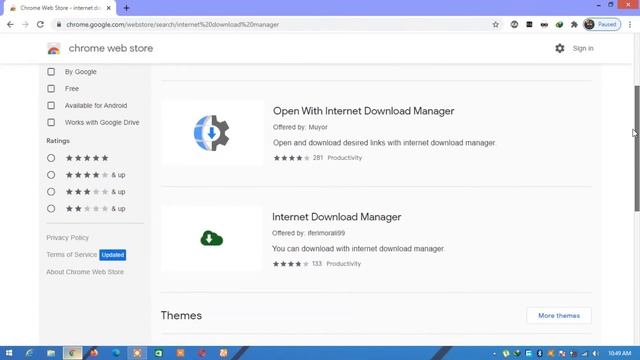
Task: Open the 'Internet Download Manager' extension by iferimorati99
Action: point(336,217)
